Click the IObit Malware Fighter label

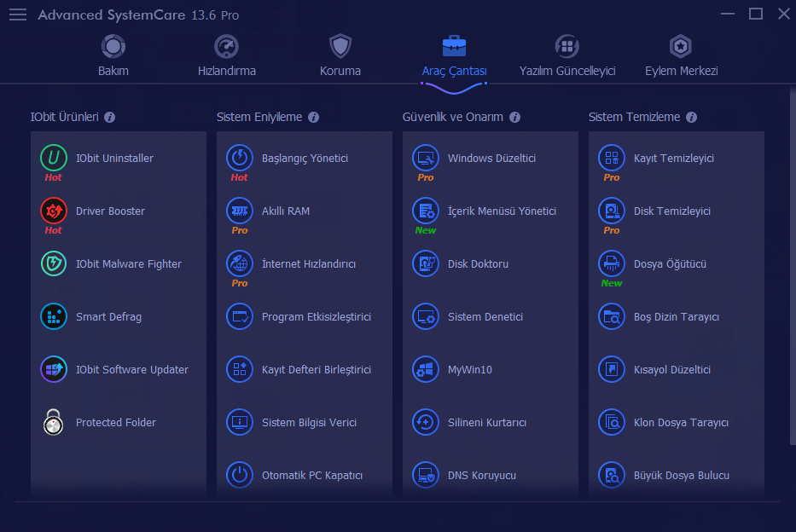click(x=129, y=264)
